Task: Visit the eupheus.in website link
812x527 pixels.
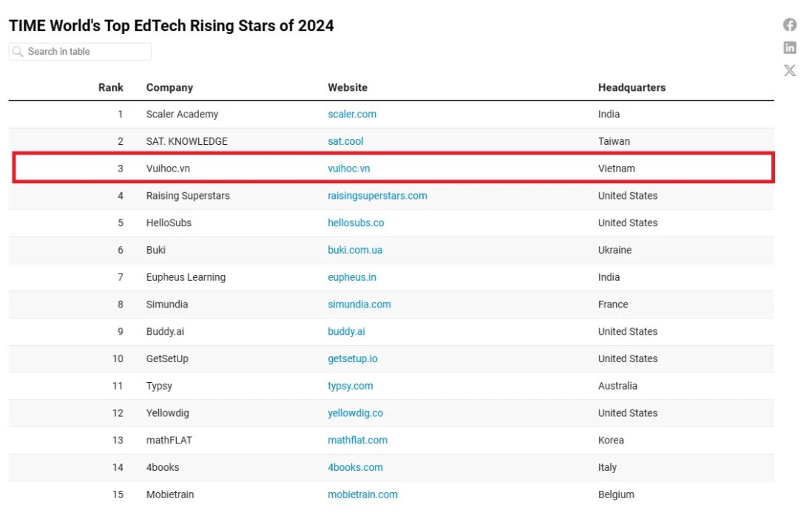Action: coord(352,277)
